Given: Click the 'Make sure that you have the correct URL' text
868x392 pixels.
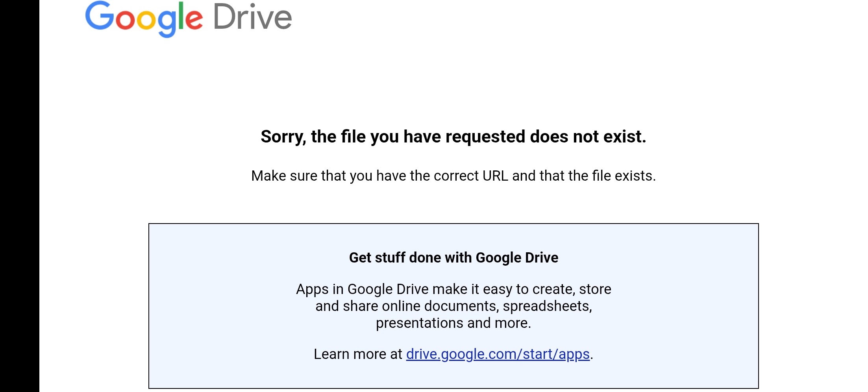Looking at the screenshot, I should point(453,176).
